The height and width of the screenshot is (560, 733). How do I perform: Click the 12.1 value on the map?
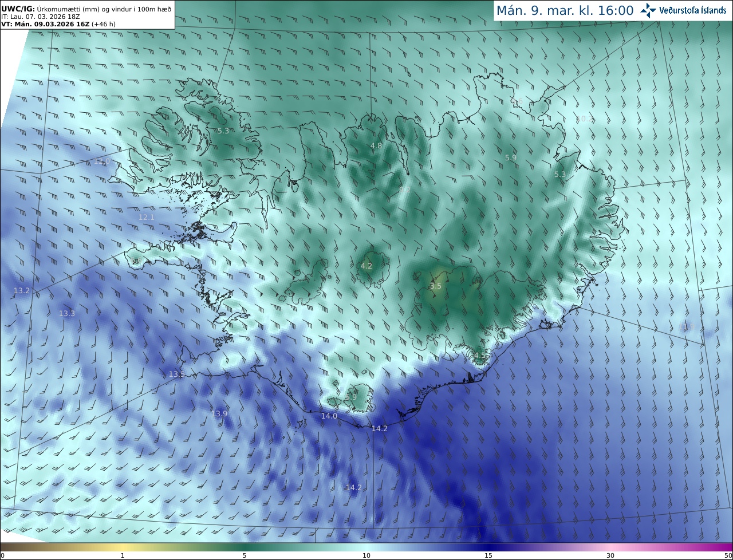pyautogui.click(x=147, y=217)
